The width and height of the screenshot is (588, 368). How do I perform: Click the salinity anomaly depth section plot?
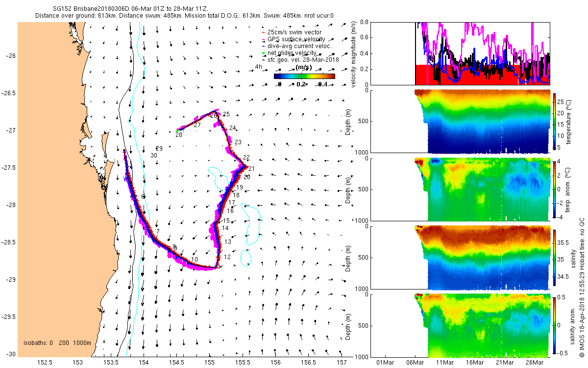tap(460, 326)
